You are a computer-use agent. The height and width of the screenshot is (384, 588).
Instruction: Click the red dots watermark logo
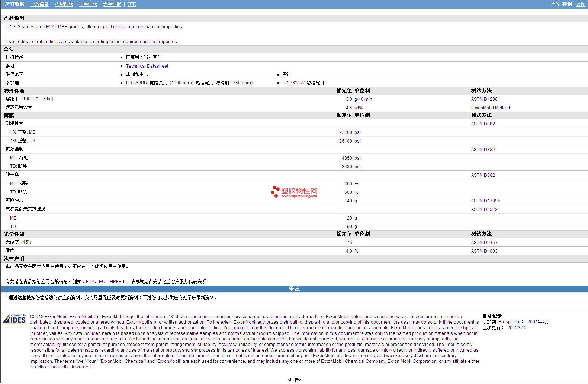(x=275, y=191)
